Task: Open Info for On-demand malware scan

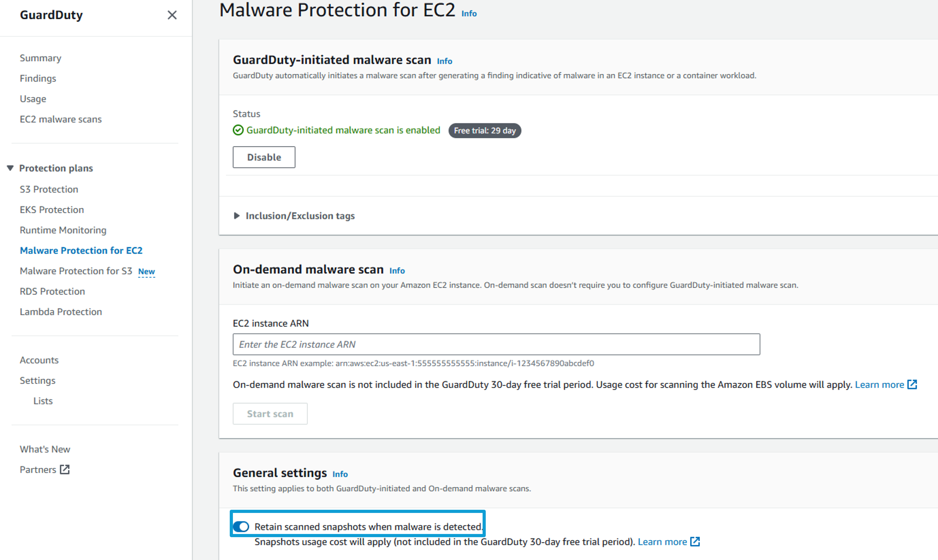Action: pyautogui.click(x=397, y=271)
